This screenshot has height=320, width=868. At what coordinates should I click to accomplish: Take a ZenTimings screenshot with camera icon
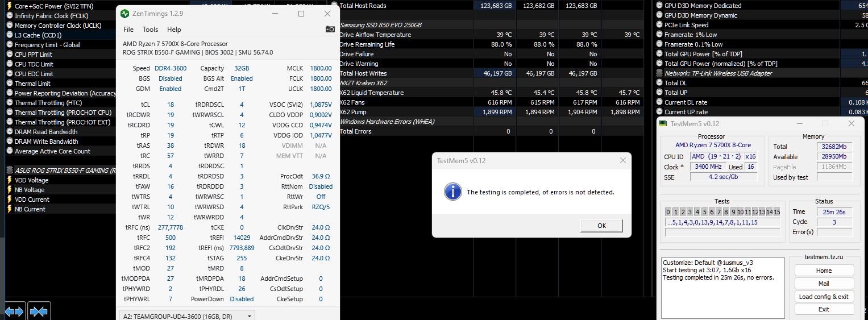(330, 29)
